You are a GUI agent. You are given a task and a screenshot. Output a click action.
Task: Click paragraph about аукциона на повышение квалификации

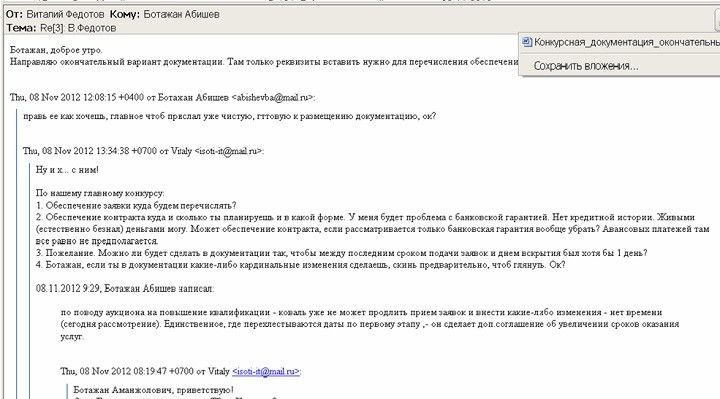click(x=370, y=324)
